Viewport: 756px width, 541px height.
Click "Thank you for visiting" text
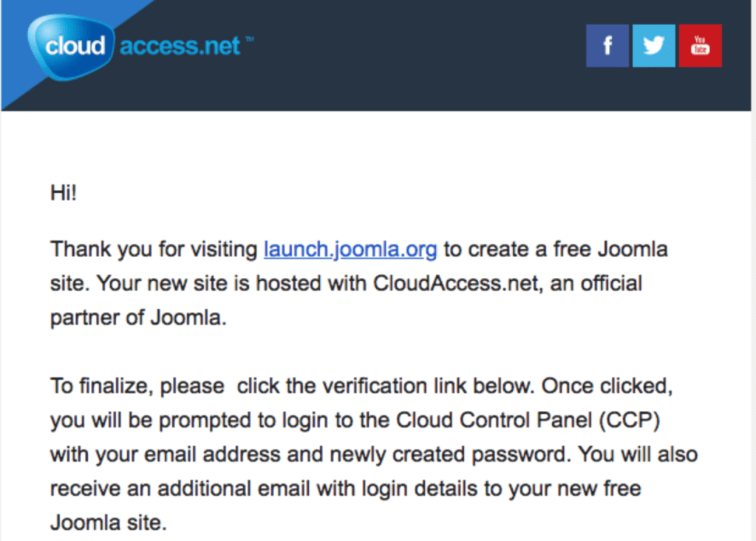(x=153, y=249)
